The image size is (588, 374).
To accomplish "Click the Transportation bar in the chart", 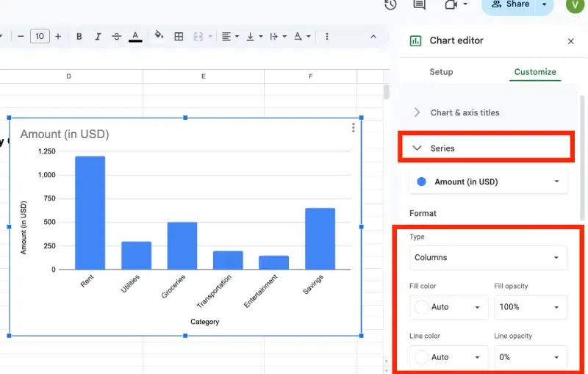I will 228,260.
